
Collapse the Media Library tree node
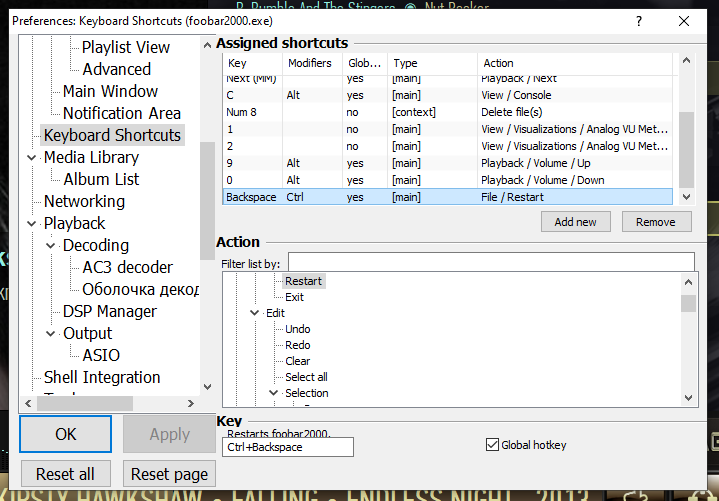click(x=32, y=158)
